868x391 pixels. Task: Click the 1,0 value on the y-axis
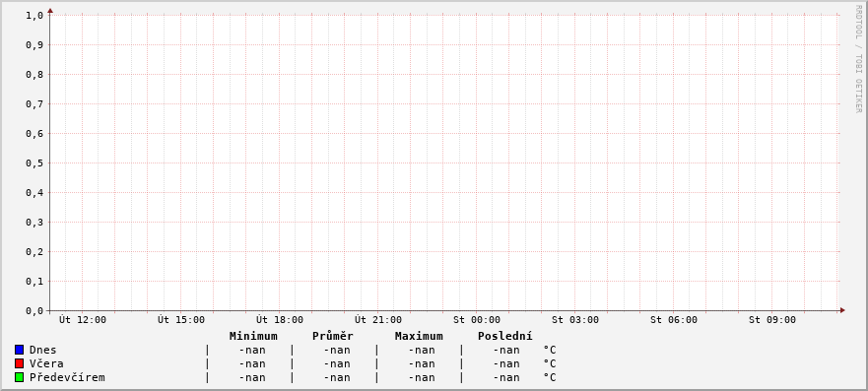click(x=34, y=16)
